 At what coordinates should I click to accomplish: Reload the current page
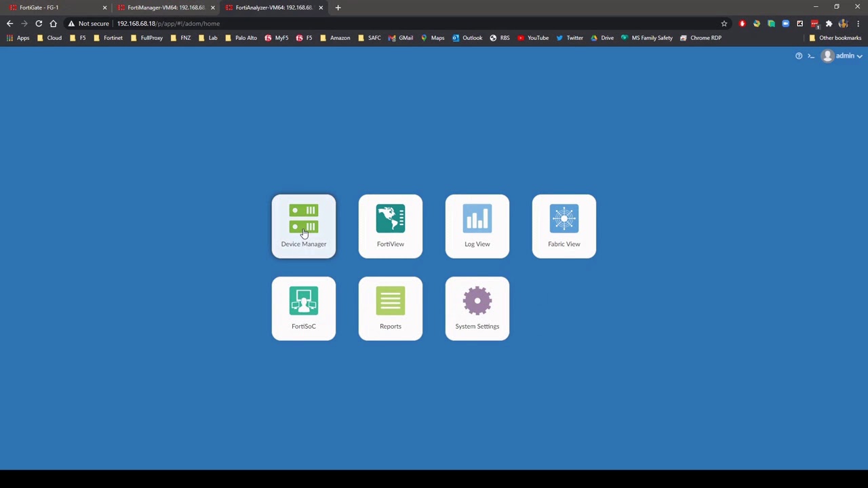[39, 24]
